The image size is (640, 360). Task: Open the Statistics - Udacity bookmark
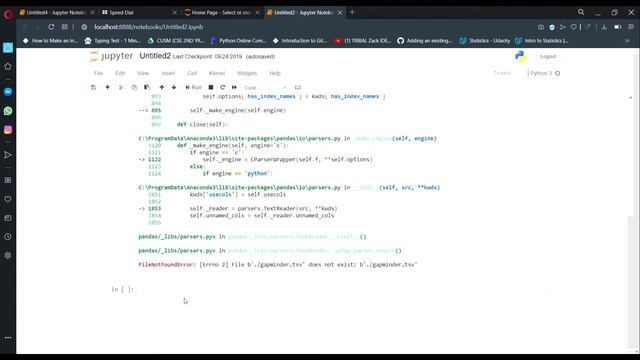[x=485, y=41]
